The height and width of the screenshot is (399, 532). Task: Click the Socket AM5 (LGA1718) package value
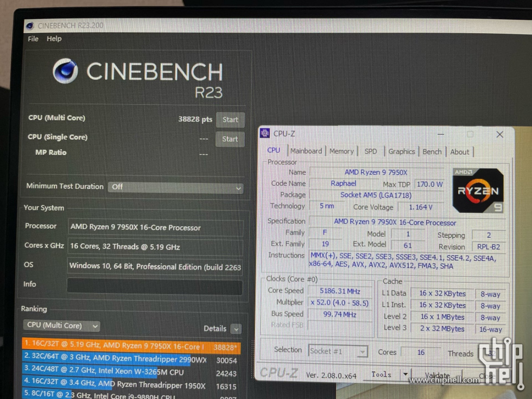pyautogui.click(x=376, y=195)
